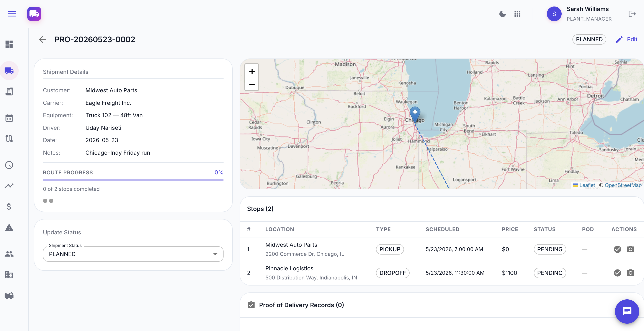Screen dimensions: 644x331
Task: Click the PICKUP type chip
Action: coord(390,249)
